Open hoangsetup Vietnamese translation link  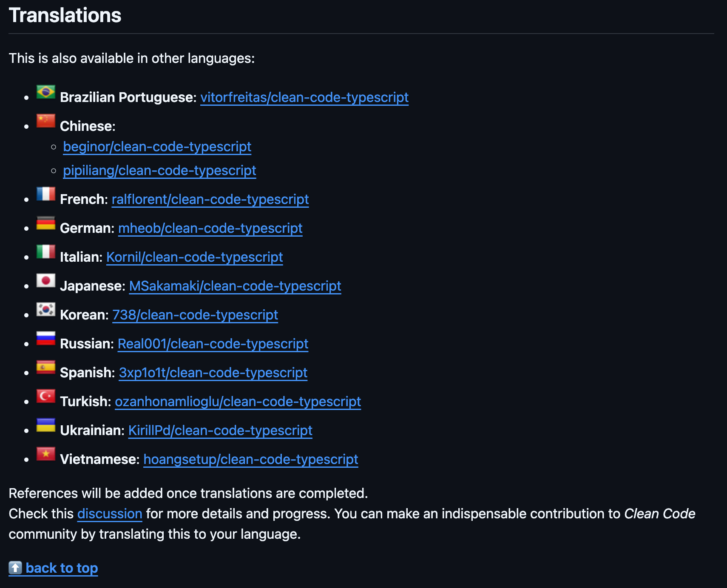[250, 459]
